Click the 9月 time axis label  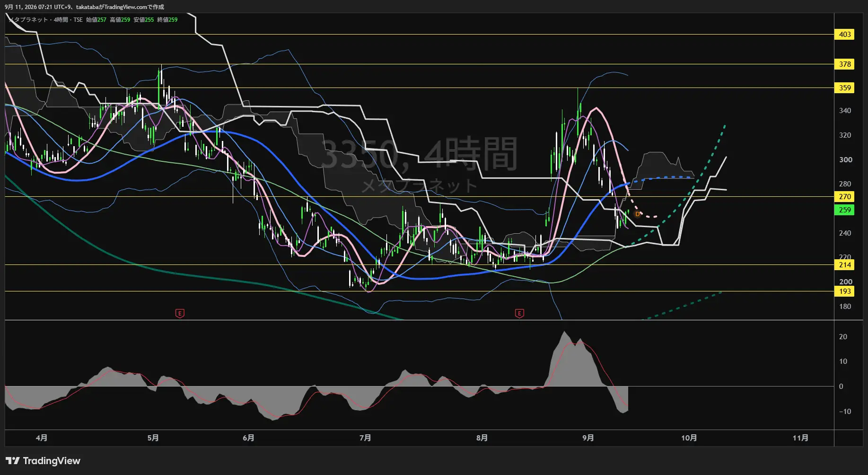tap(588, 438)
